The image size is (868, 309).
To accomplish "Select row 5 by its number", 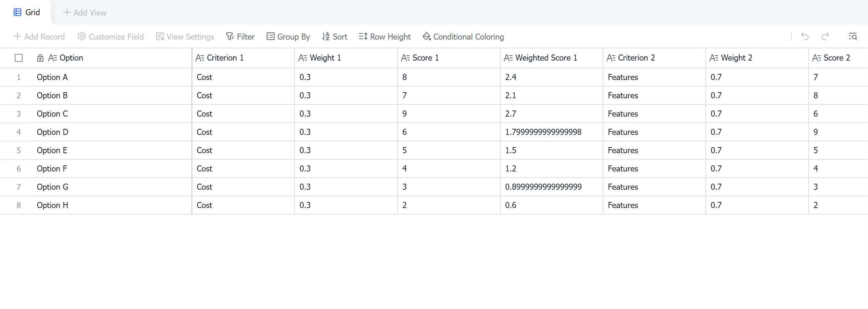I will click(x=18, y=150).
